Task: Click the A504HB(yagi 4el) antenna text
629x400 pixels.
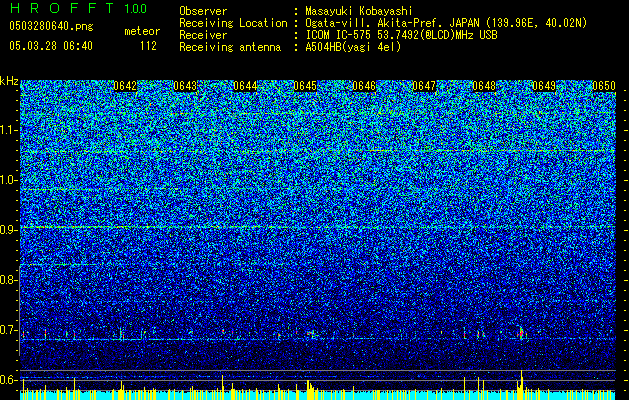Action: click(353, 47)
